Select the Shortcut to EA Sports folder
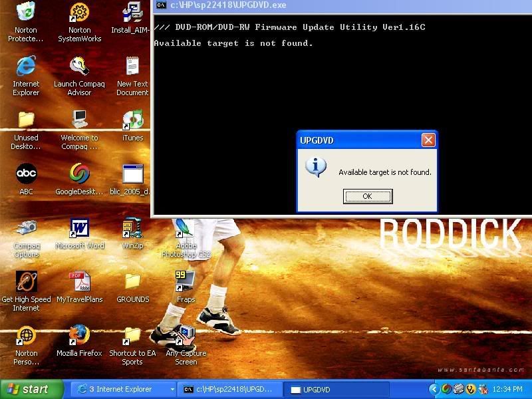 tap(132, 345)
